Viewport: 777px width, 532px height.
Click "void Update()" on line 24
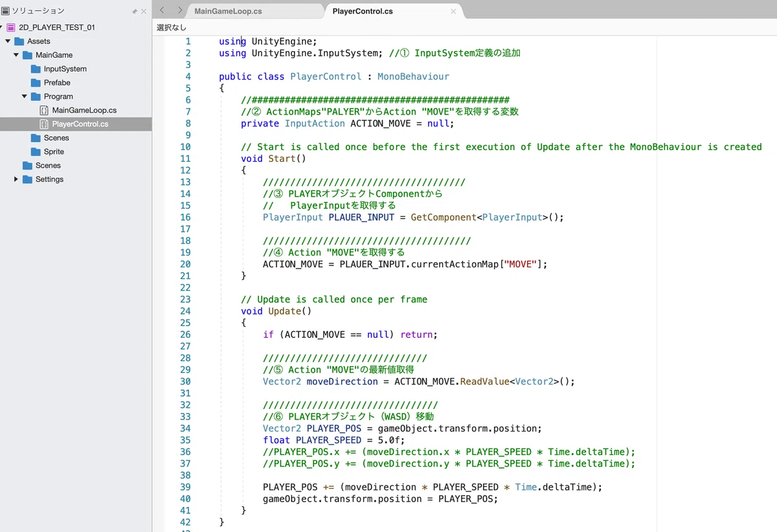(x=276, y=311)
